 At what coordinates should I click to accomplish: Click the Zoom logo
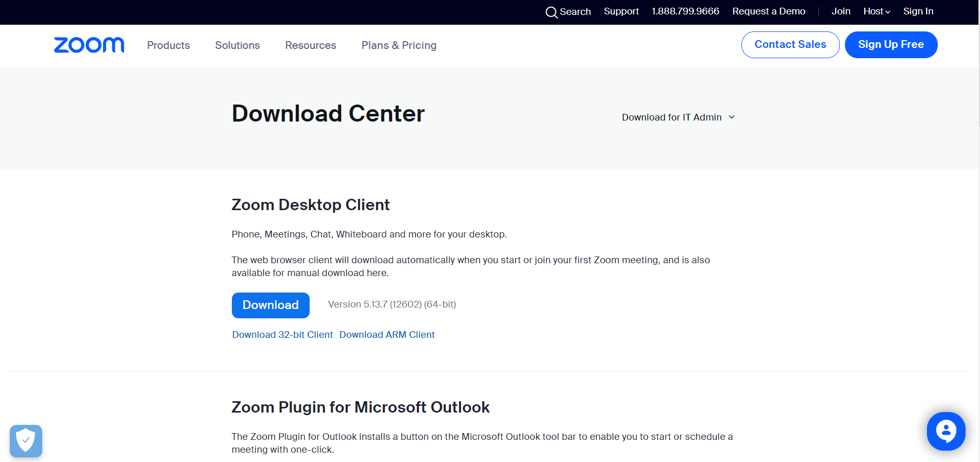[x=89, y=45]
